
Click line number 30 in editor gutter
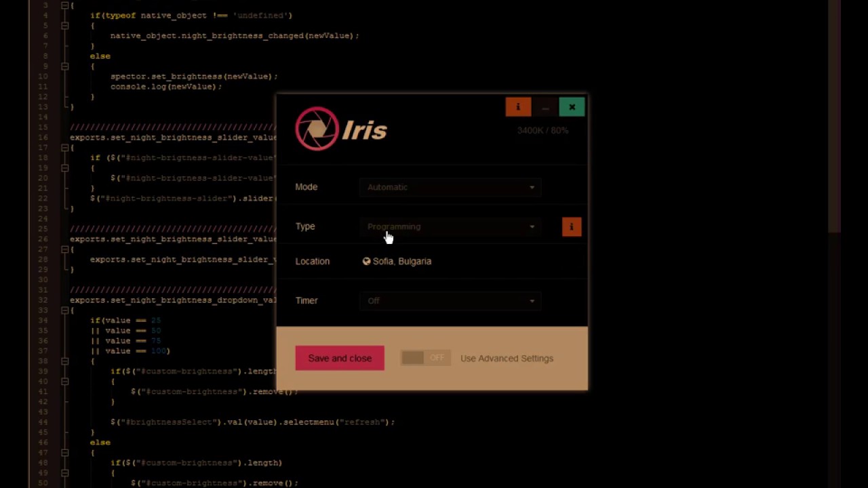[43, 280]
